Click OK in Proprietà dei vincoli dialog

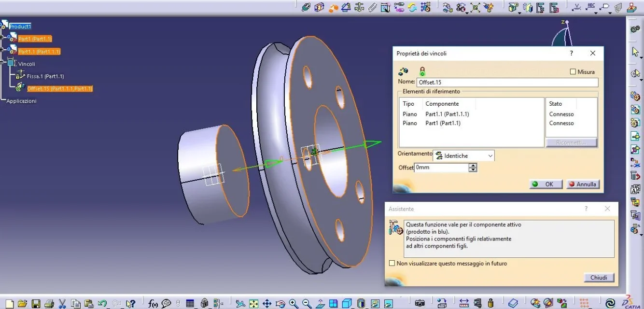click(x=546, y=184)
